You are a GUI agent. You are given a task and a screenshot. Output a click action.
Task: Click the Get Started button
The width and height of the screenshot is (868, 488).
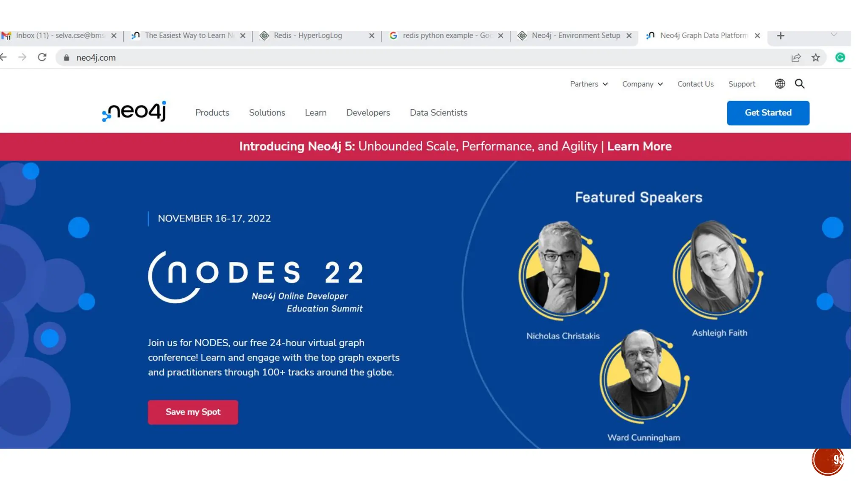pos(768,113)
